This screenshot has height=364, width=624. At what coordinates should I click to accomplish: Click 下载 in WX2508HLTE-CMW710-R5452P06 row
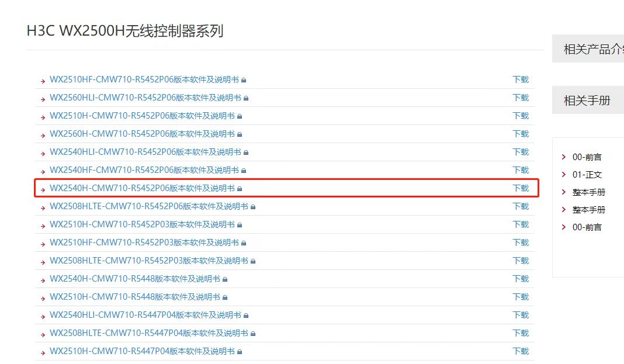[521, 206]
